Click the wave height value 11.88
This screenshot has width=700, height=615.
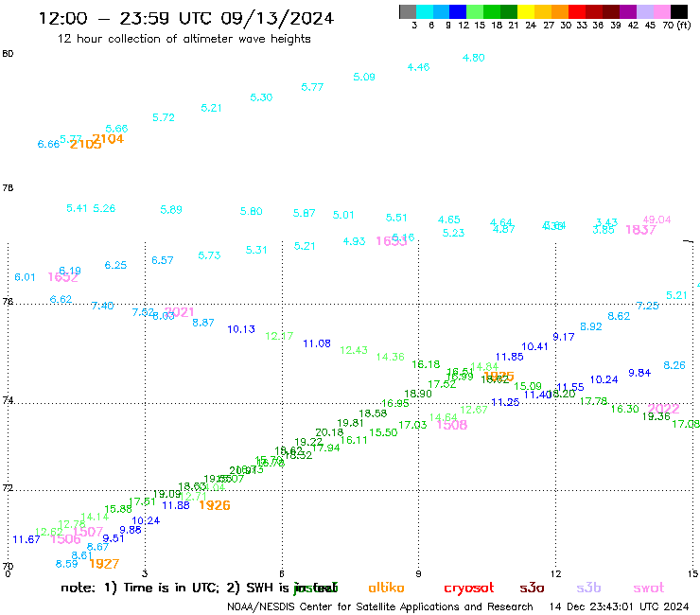(176, 505)
